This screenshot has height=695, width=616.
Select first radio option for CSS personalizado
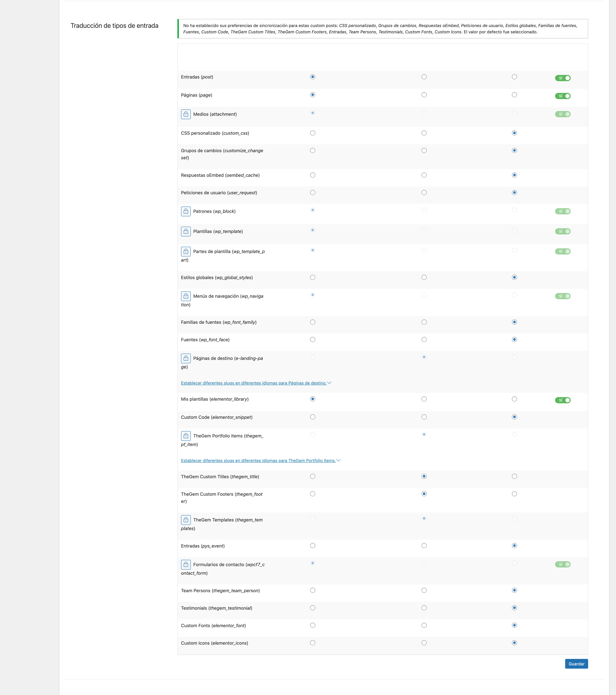pos(313,133)
